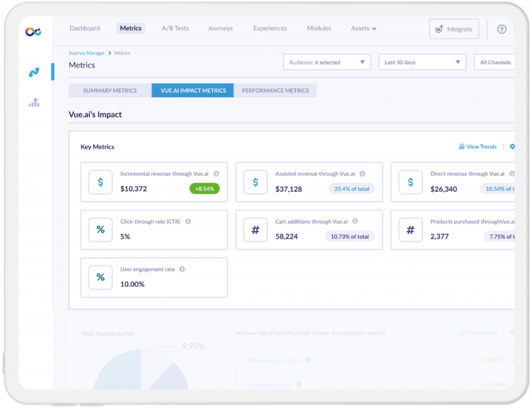This screenshot has width=532, height=409.
Task: Show info for Revenue per visitor
Action: [x=309, y=360]
